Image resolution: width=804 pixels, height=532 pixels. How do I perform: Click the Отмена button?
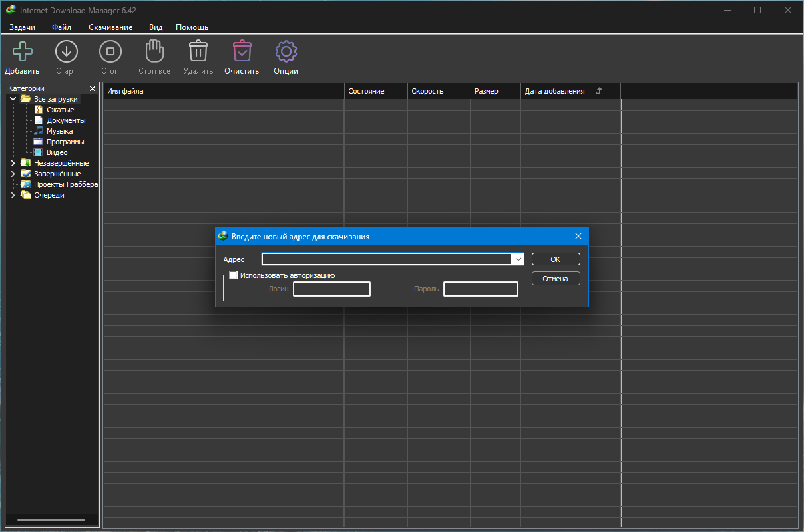pos(555,279)
